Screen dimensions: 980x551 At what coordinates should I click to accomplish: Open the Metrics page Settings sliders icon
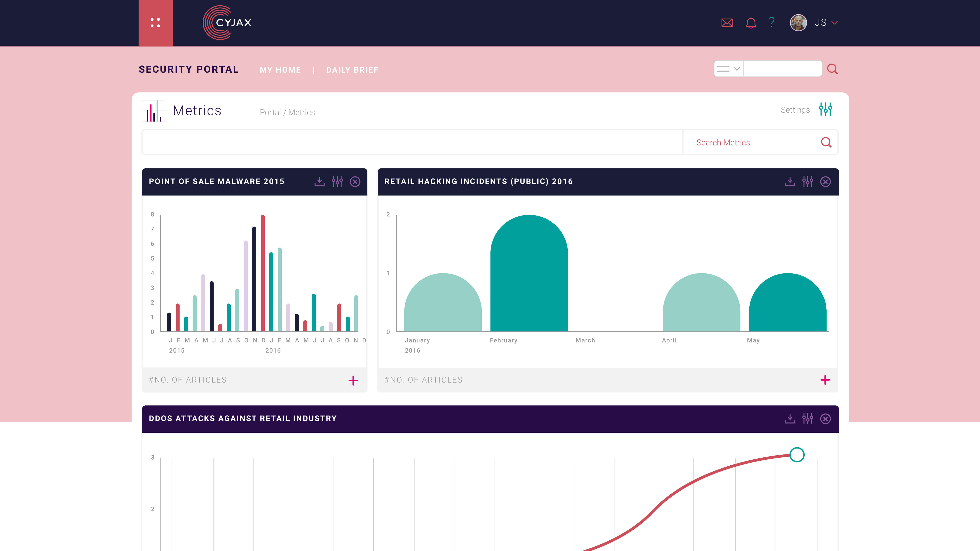click(826, 109)
